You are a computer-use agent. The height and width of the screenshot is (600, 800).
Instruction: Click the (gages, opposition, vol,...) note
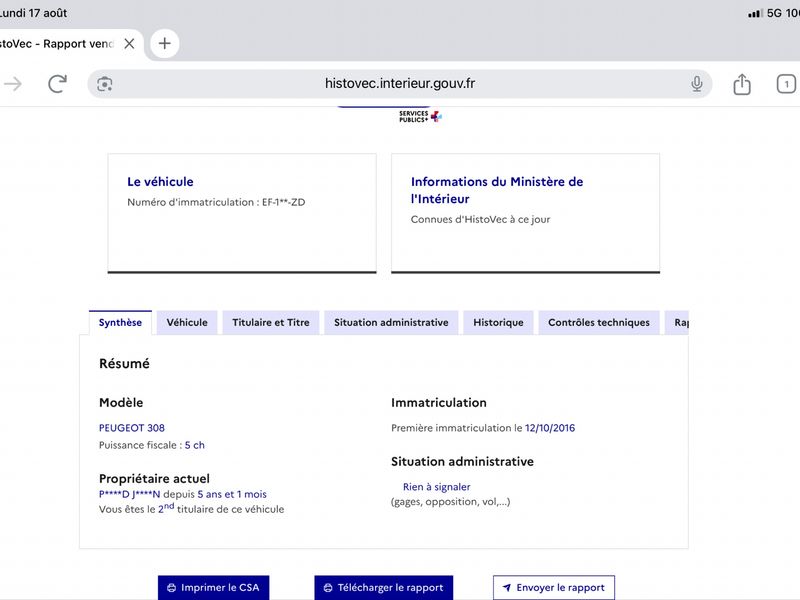(x=451, y=502)
